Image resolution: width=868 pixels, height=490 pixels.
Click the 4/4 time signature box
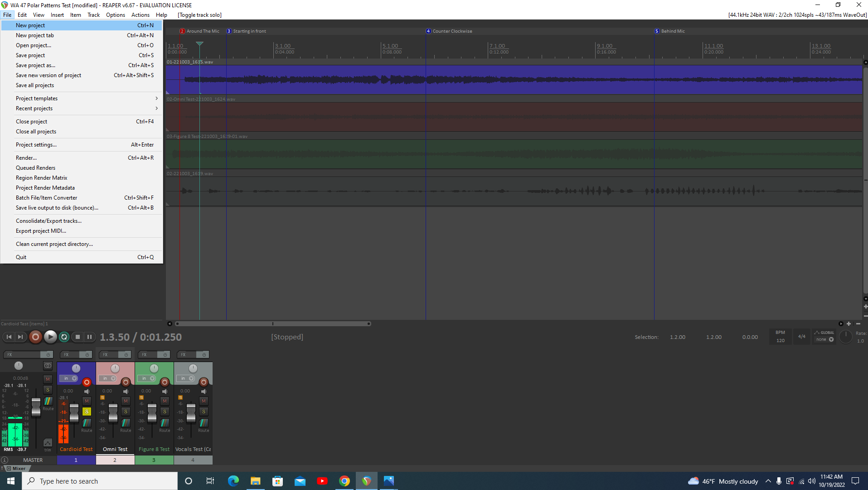pos(802,336)
